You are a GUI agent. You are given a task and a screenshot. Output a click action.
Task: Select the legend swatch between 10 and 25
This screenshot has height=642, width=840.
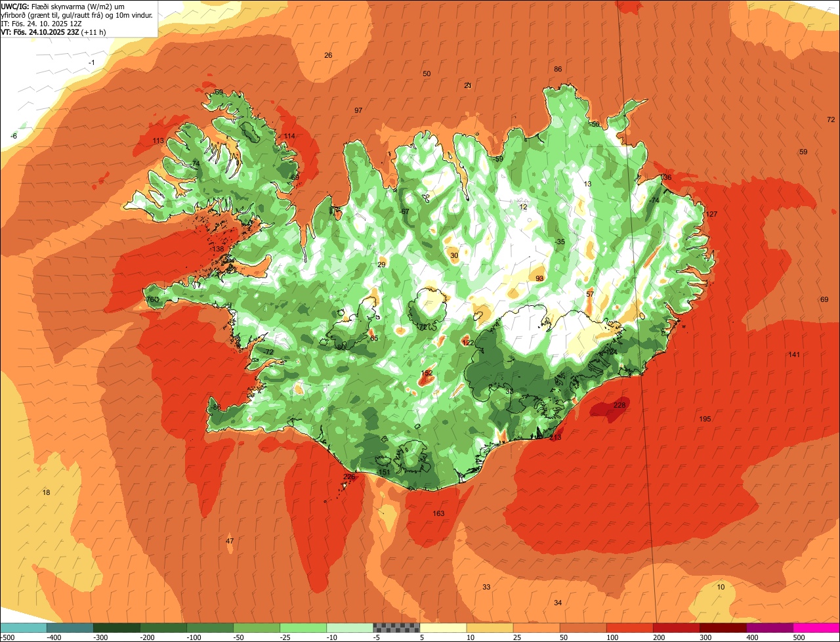489,628
